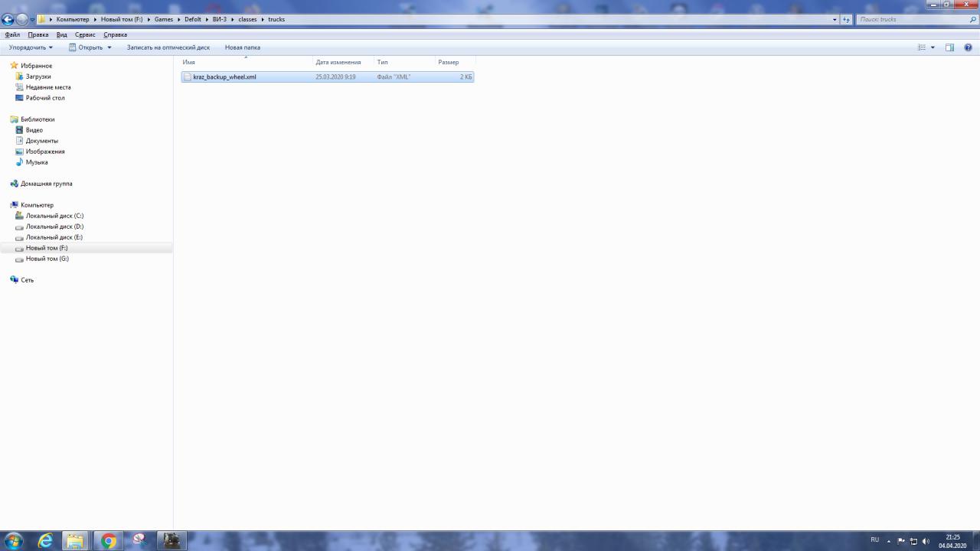The image size is (980, 551).
Task: Toggle the preview pane button
Action: point(949,47)
